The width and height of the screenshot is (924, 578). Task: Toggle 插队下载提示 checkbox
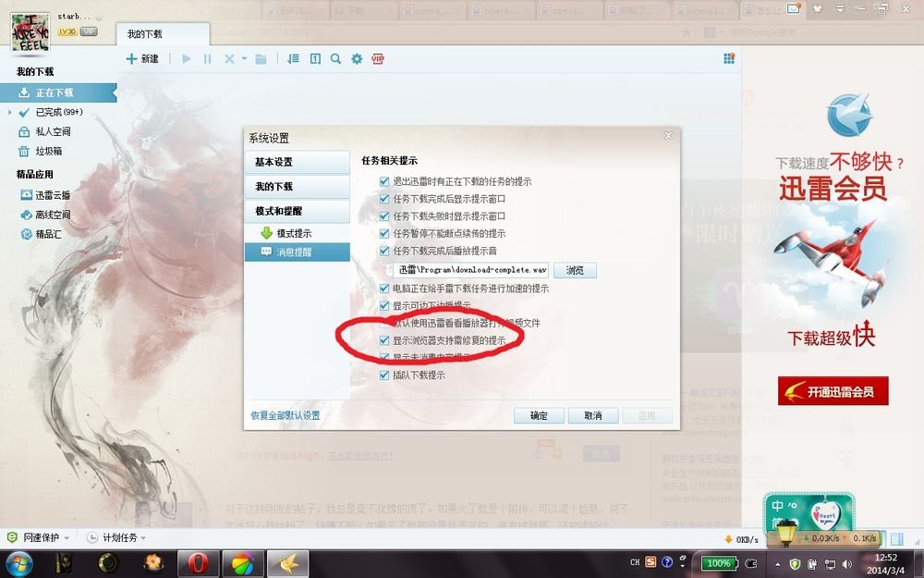click(384, 375)
